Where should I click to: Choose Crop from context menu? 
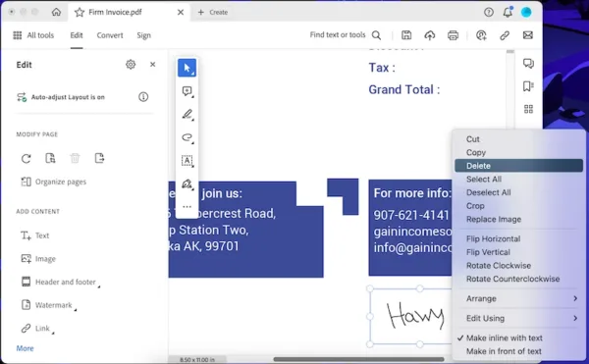tap(518, 206)
